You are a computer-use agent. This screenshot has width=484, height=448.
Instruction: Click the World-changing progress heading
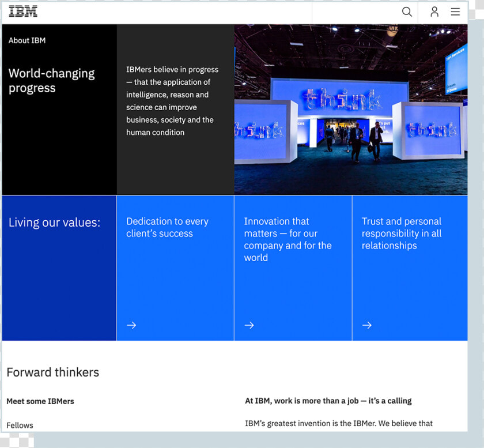click(x=51, y=80)
